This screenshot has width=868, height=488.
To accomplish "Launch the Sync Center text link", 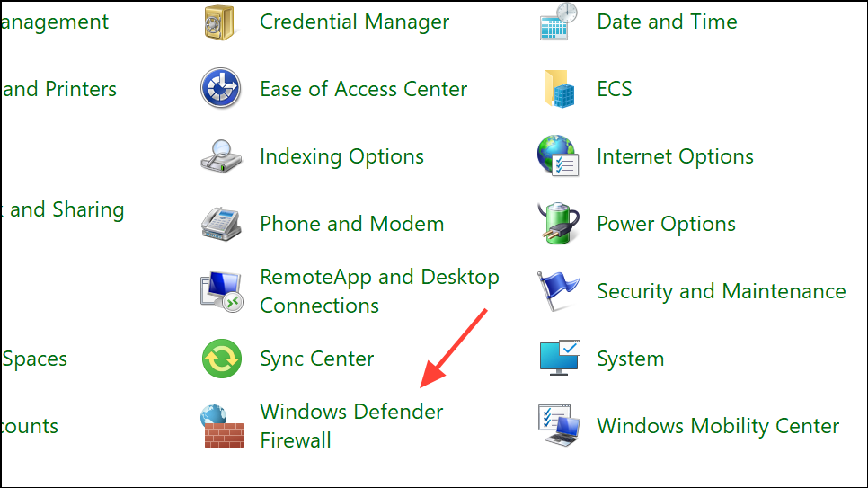I will click(316, 359).
